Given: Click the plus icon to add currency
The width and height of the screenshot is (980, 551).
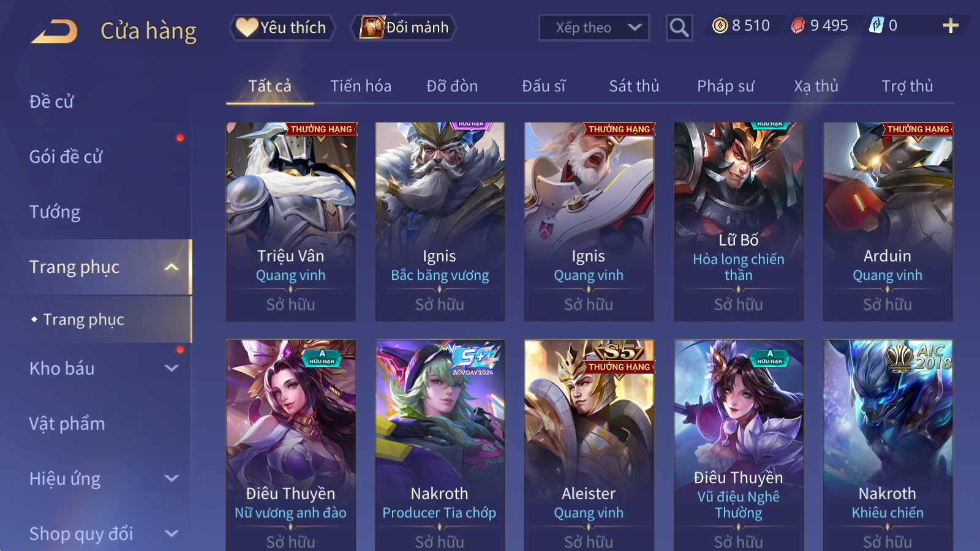Looking at the screenshot, I should pos(951,26).
